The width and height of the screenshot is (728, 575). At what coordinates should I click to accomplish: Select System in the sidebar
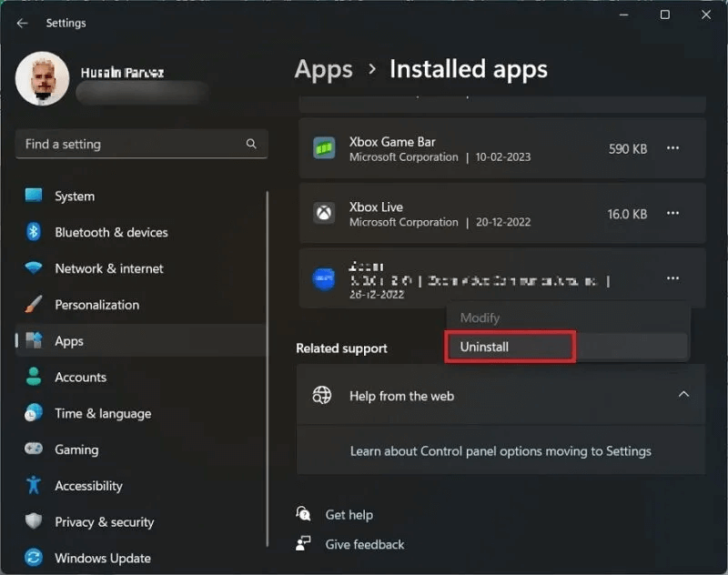(x=75, y=197)
